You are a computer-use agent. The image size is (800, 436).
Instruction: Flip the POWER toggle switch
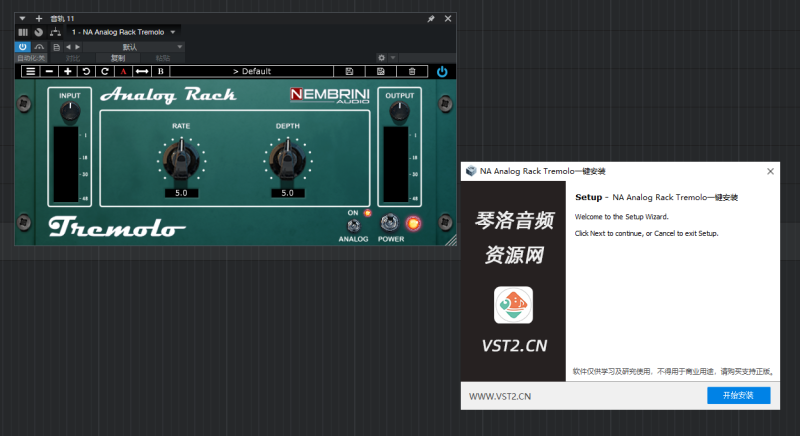click(389, 222)
